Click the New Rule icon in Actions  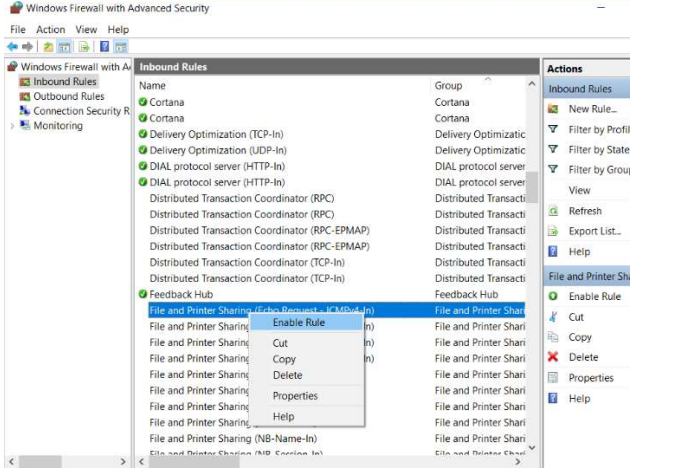[x=553, y=109]
